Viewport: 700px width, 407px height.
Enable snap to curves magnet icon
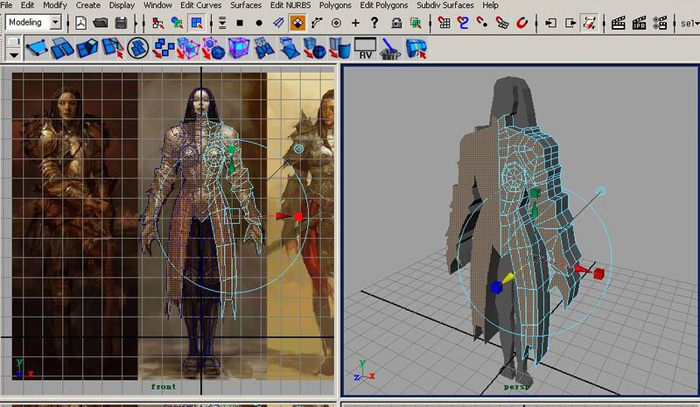463,23
